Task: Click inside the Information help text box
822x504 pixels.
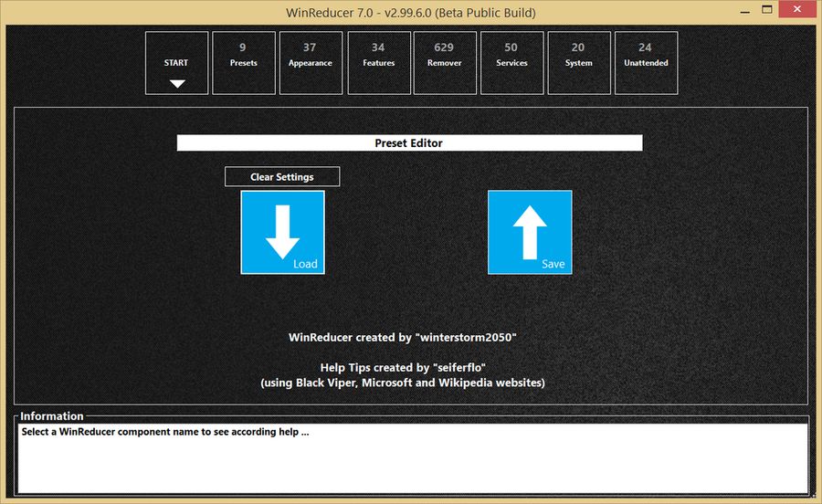Action: point(413,458)
